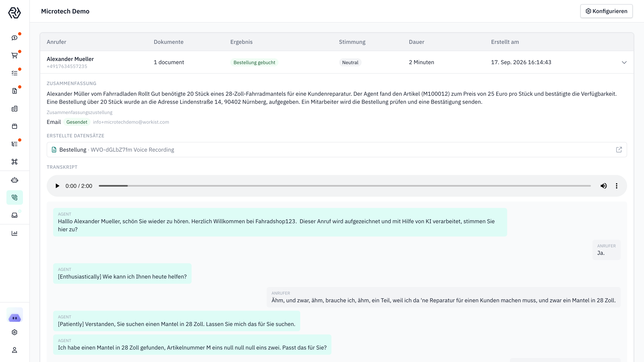
Task: Click the Neutral sentiment badge
Action: 350,63
